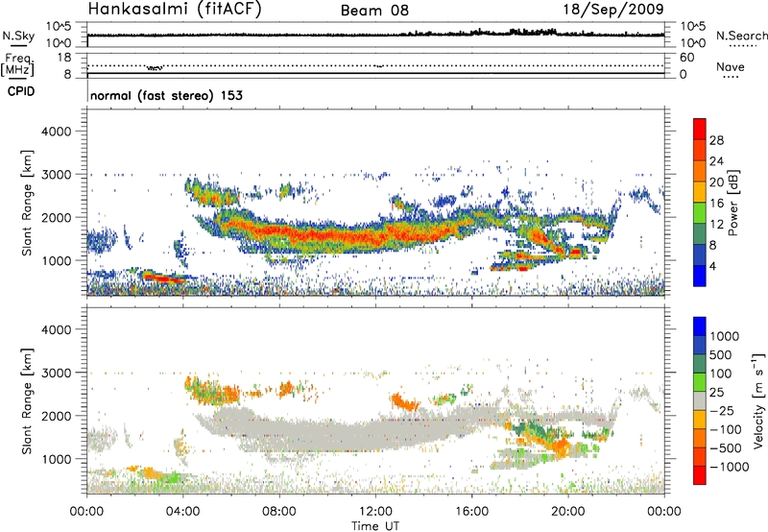
Task: Click the date 18/Sep/2009
Action: [613, 9]
